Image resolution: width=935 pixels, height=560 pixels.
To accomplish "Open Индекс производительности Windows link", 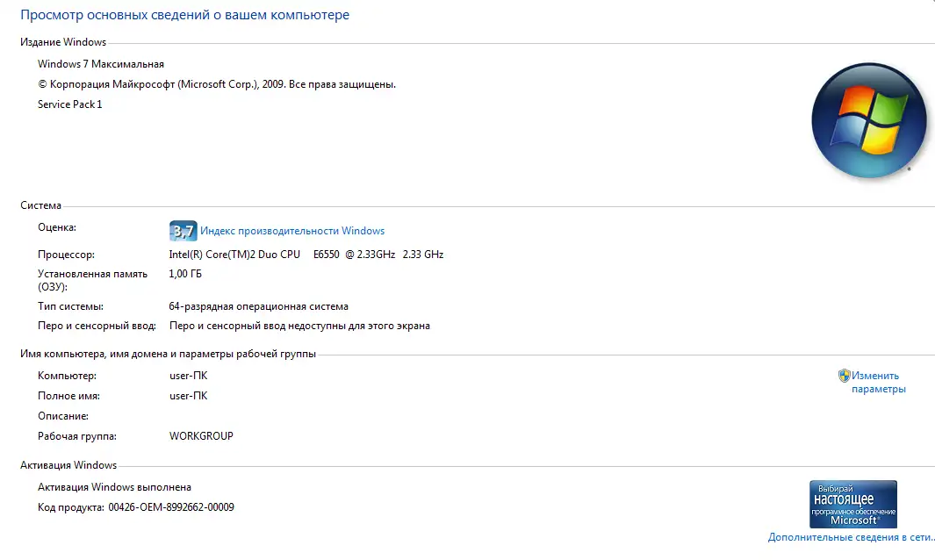I will [x=292, y=231].
